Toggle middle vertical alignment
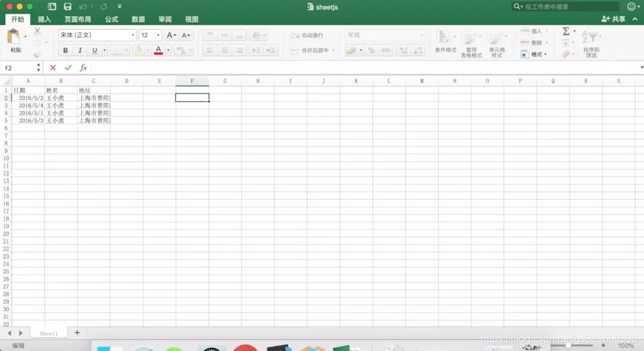644x351 pixels. pyautogui.click(x=225, y=35)
